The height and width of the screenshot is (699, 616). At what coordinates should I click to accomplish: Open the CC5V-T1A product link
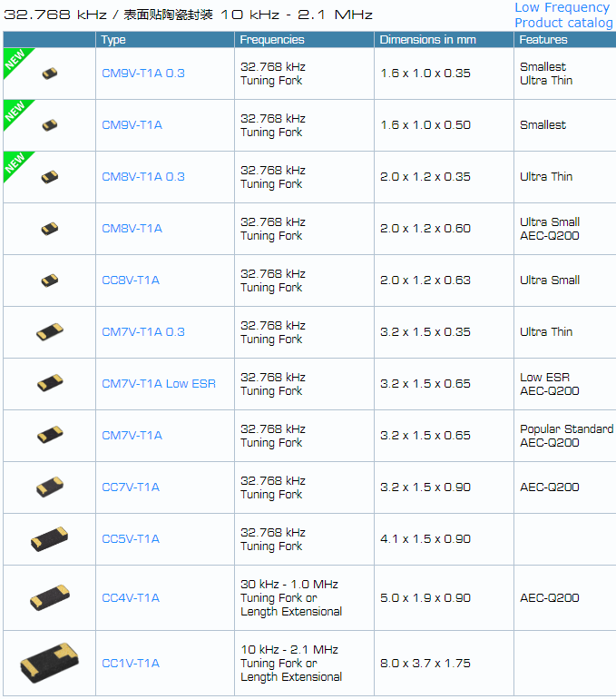coord(130,539)
